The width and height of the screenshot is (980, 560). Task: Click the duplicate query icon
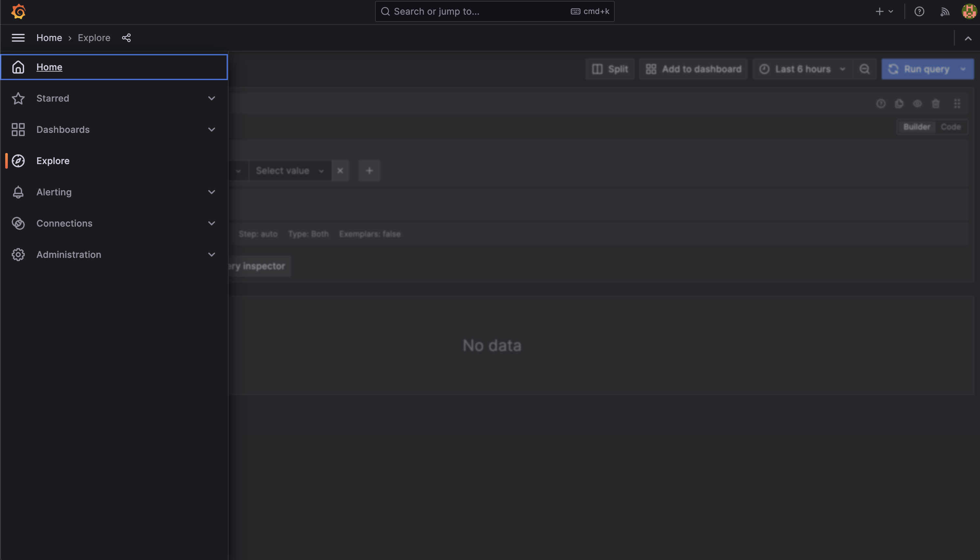click(x=899, y=104)
